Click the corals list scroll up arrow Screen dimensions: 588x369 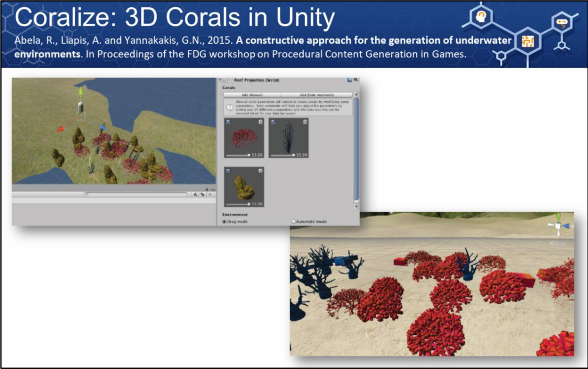click(x=356, y=94)
